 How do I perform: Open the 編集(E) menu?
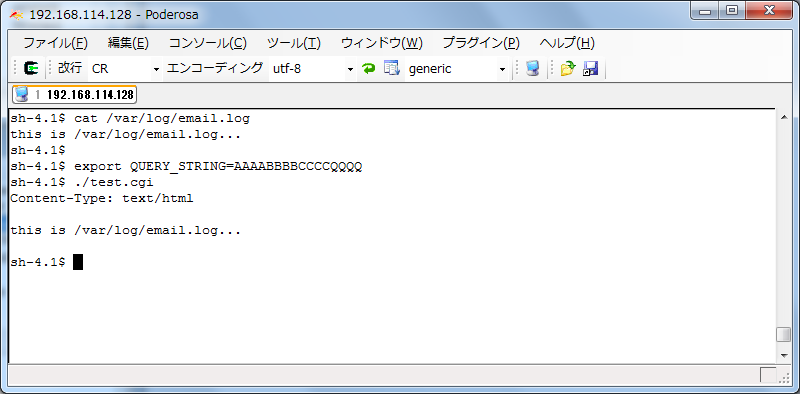[x=128, y=43]
